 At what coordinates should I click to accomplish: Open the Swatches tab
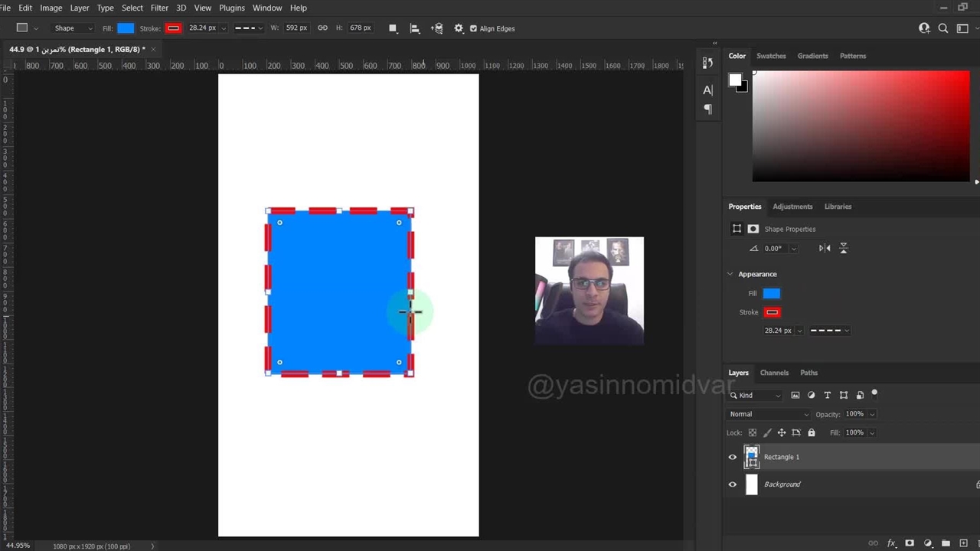pos(771,56)
